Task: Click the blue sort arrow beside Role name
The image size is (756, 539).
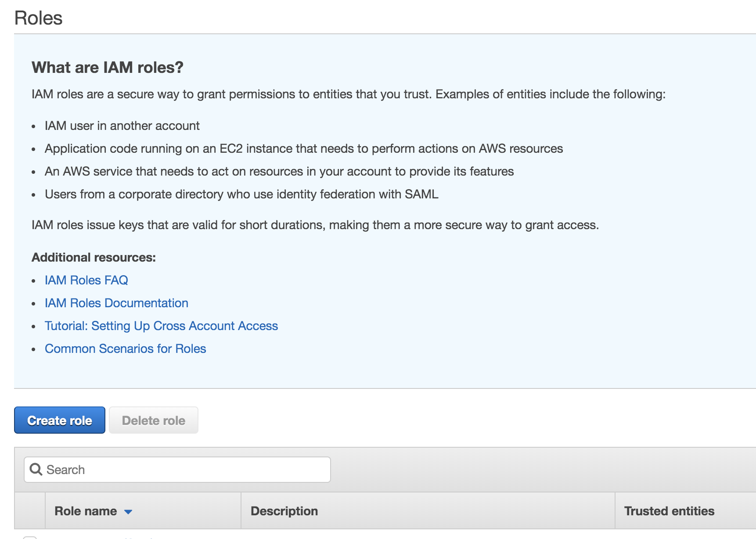Action: click(128, 512)
